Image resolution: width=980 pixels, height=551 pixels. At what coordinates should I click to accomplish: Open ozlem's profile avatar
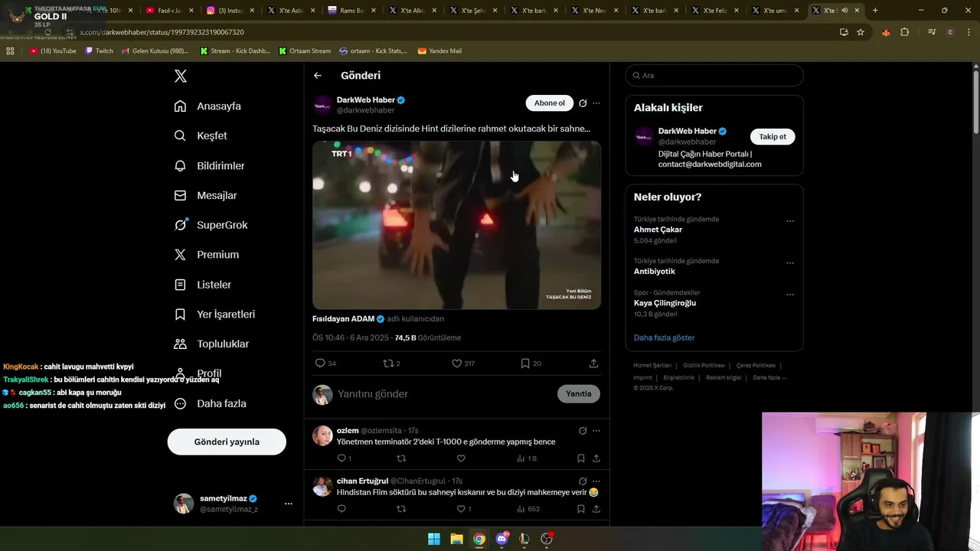coord(322,436)
